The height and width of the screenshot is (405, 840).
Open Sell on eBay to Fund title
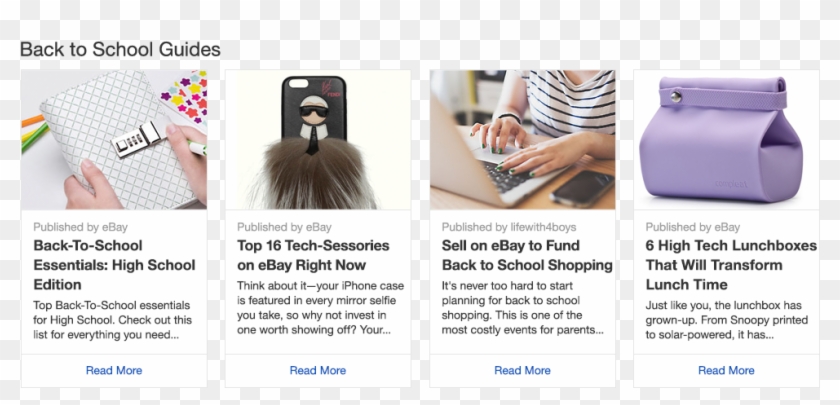[x=527, y=256]
